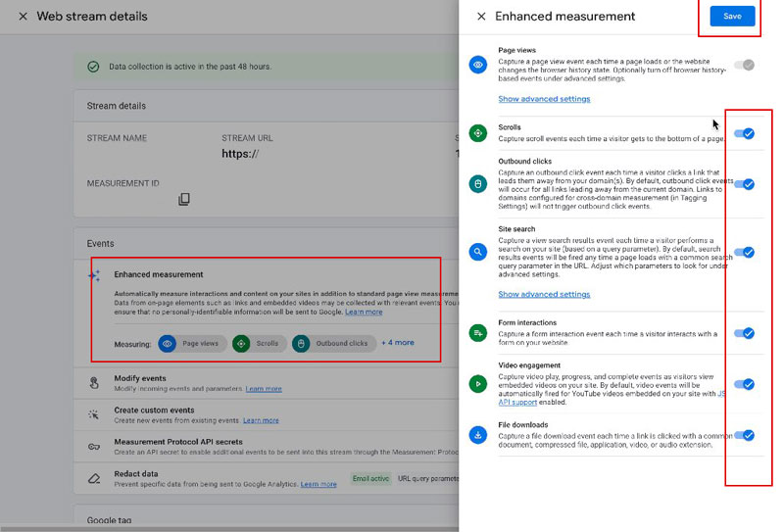Switch off the Site search toggle

point(744,253)
